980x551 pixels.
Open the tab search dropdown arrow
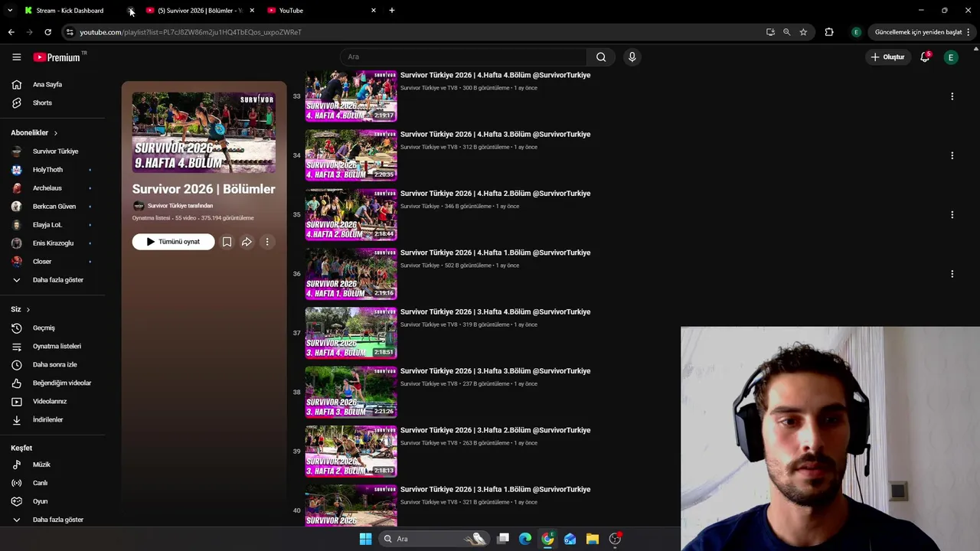tap(10, 11)
